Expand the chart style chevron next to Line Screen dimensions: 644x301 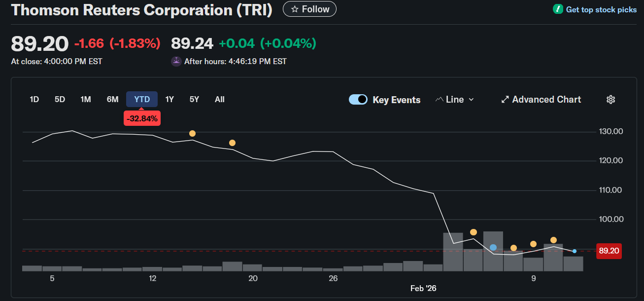coord(471,99)
